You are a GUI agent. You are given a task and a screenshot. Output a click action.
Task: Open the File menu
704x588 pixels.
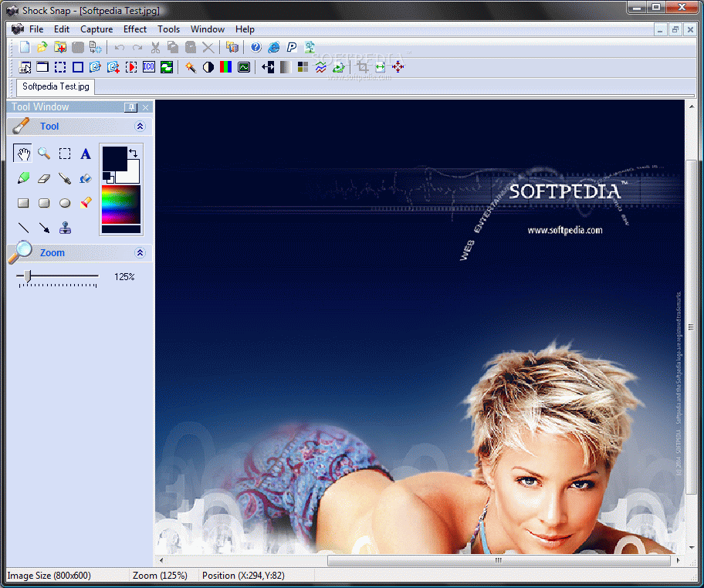(36, 29)
